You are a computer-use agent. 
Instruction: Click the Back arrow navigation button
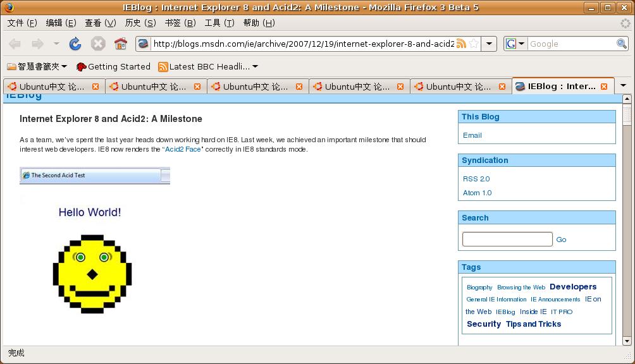click(15, 44)
